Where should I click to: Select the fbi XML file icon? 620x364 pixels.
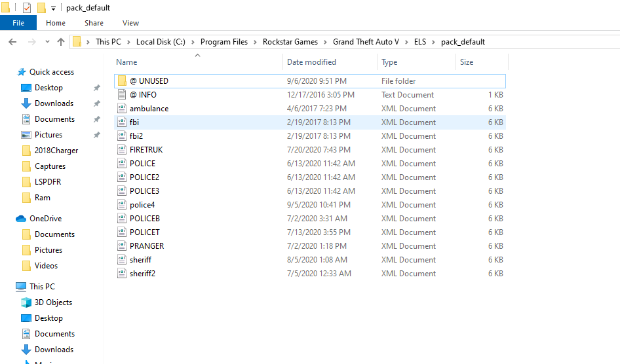pyautogui.click(x=122, y=122)
